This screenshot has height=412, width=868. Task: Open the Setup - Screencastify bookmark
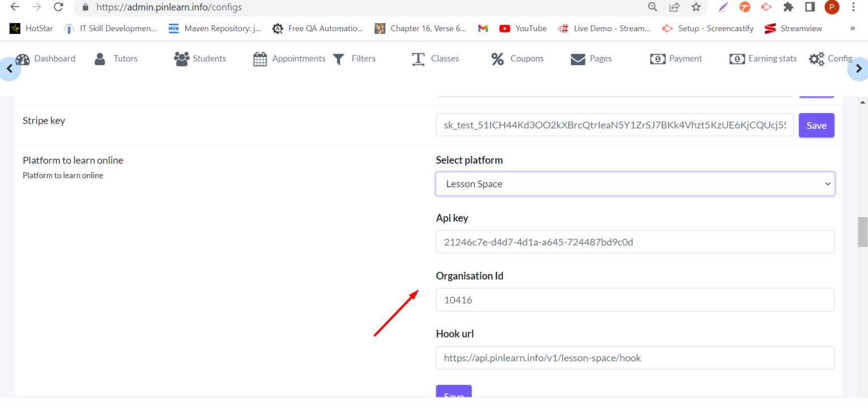click(x=708, y=28)
